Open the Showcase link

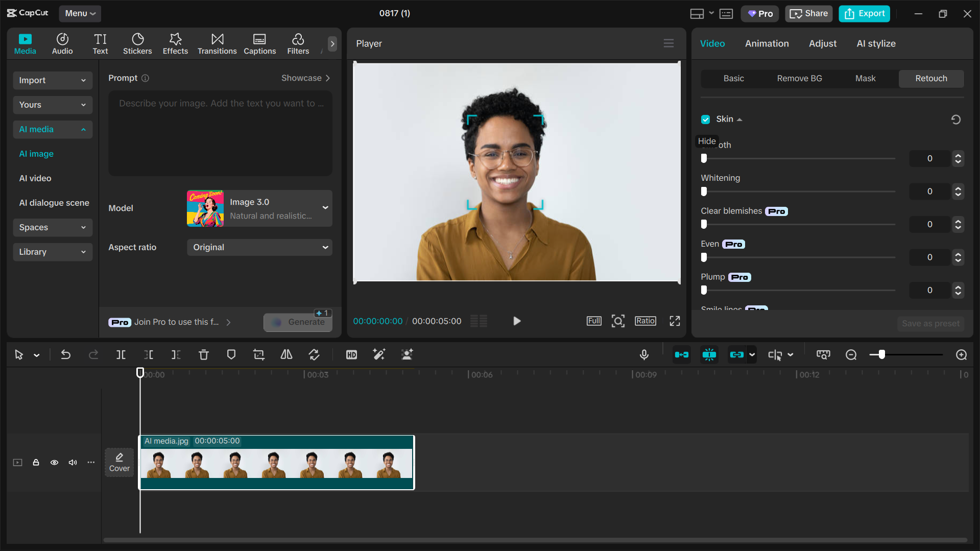(x=305, y=78)
